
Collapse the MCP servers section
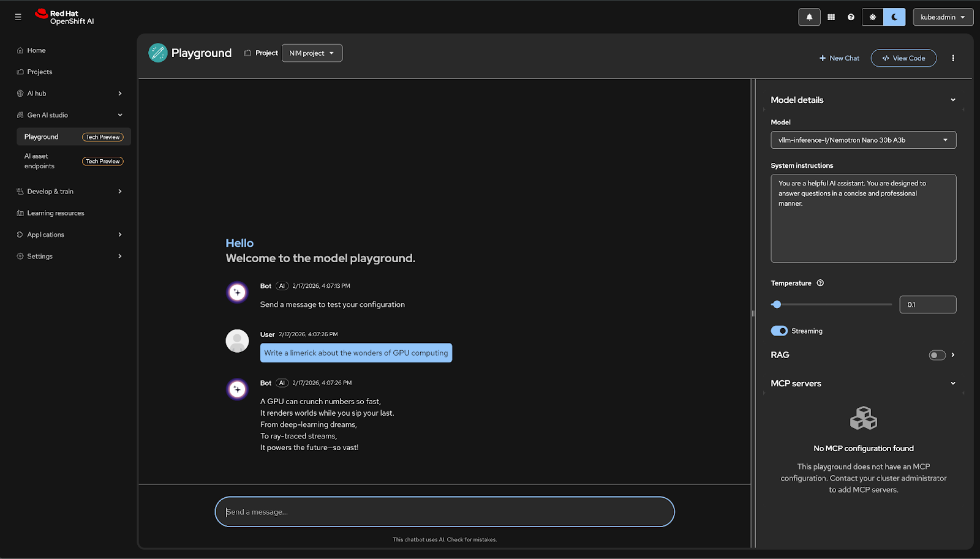click(x=952, y=384)
